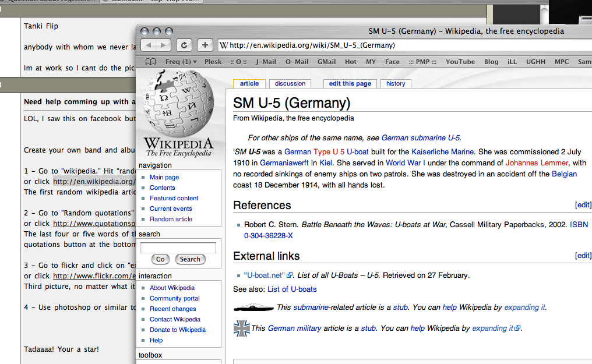Open the Community portal link

174,298
